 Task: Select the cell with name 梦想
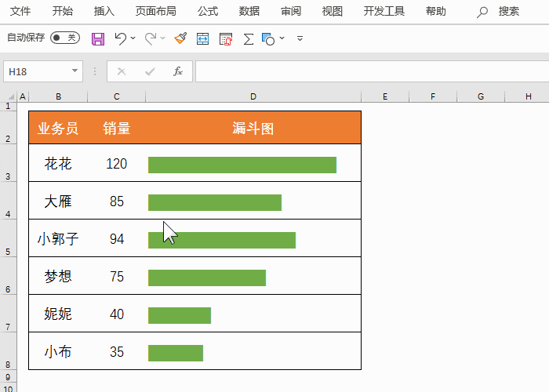(x=58, y=276)
